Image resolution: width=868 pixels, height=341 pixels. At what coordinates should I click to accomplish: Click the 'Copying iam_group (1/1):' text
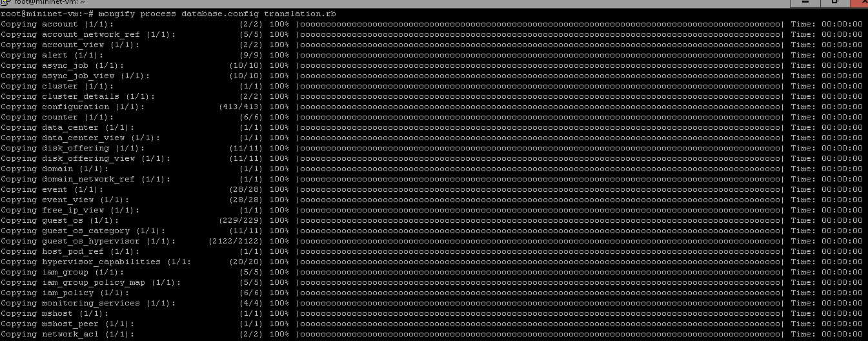tap(63, 272)
